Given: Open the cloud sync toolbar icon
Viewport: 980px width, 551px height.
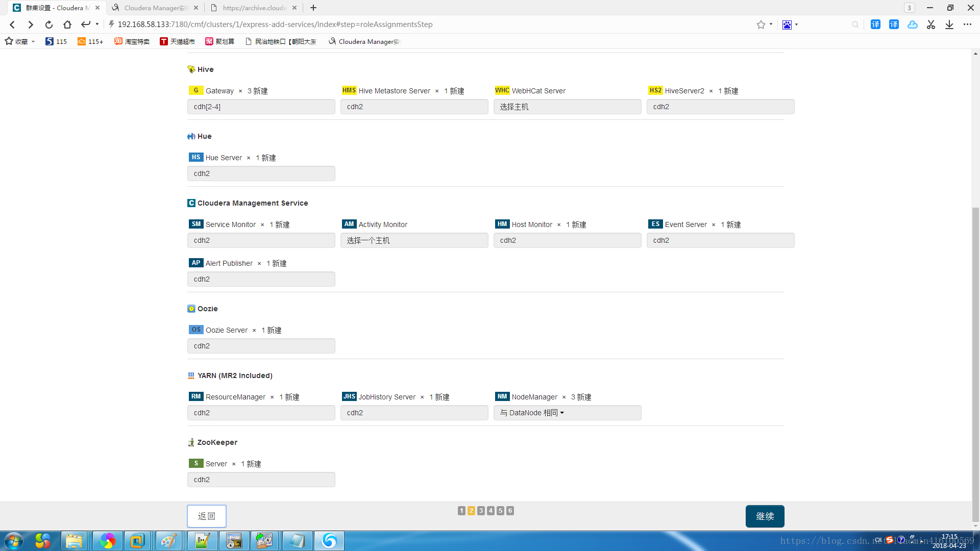Looking at the screenshot, I should point(913,24).
